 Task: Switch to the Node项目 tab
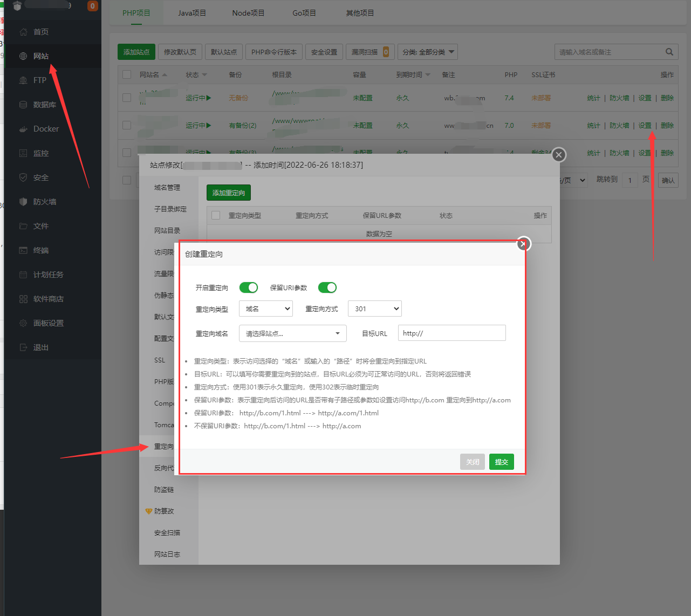248,13
